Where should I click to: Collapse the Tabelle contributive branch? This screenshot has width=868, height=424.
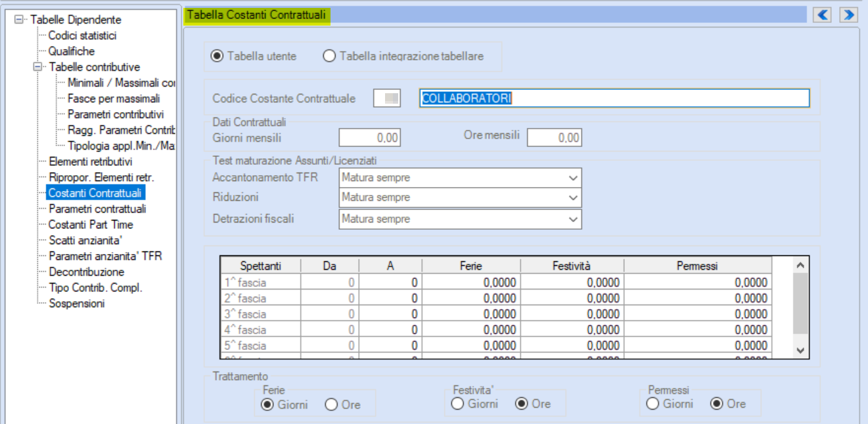coord(37,67)
